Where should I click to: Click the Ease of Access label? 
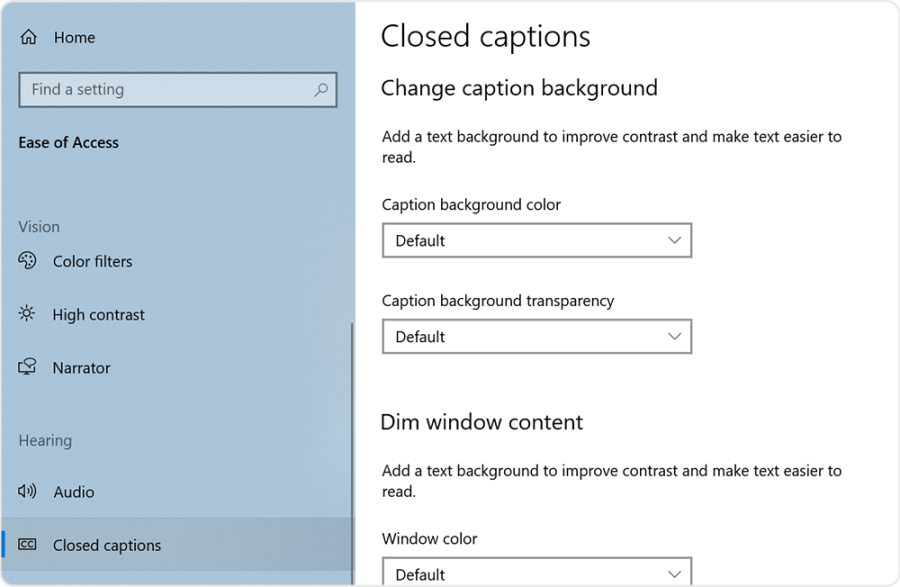coord(68,142)
